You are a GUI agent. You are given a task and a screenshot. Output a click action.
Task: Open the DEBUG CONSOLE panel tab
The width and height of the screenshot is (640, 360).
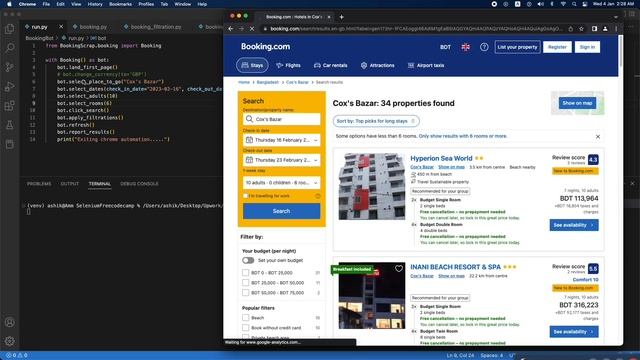coord(139,184)
